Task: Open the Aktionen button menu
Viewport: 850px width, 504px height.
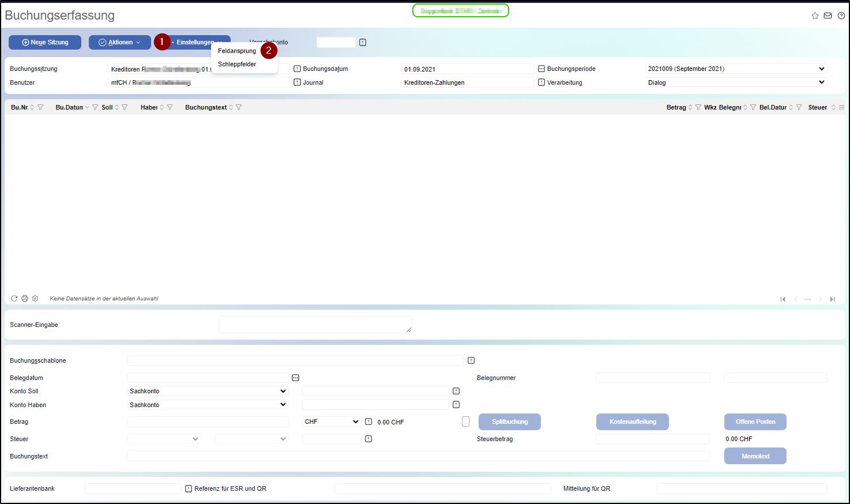Action: 119,42
